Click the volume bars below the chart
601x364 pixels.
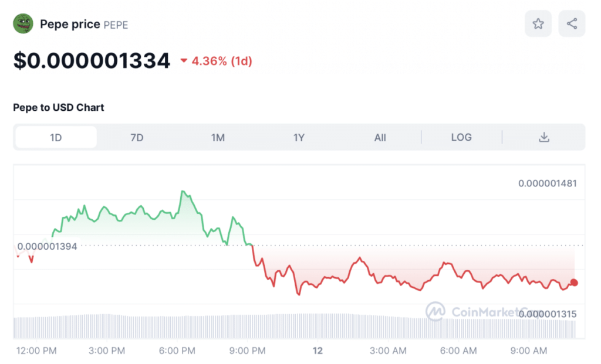(x=235, y=326)
